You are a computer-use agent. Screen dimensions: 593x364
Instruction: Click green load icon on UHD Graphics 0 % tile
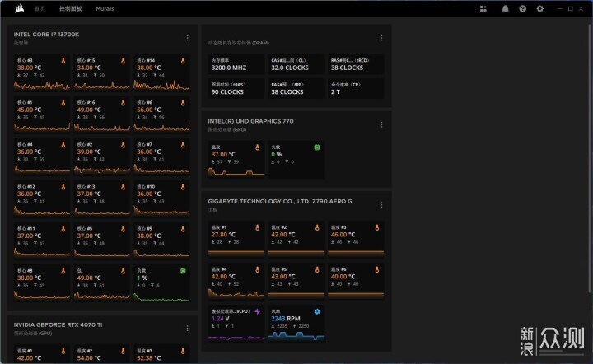click(x=317, y=147)
